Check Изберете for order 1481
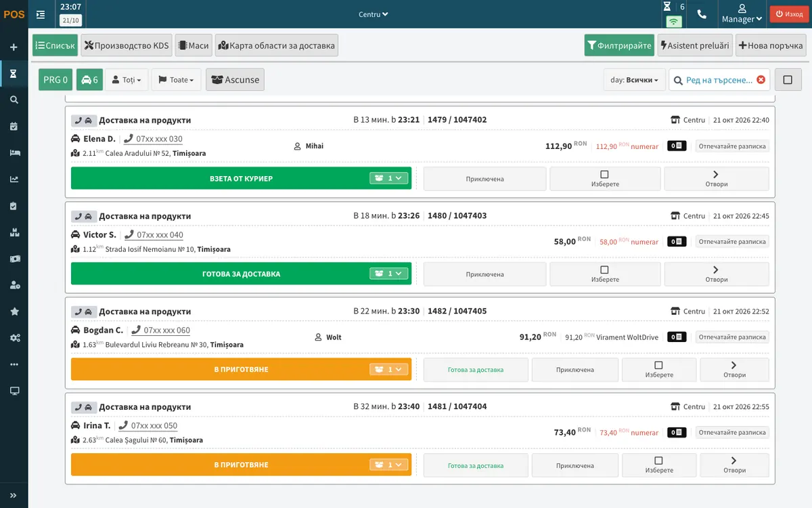The image size is (812, 508). pos(659,465)
